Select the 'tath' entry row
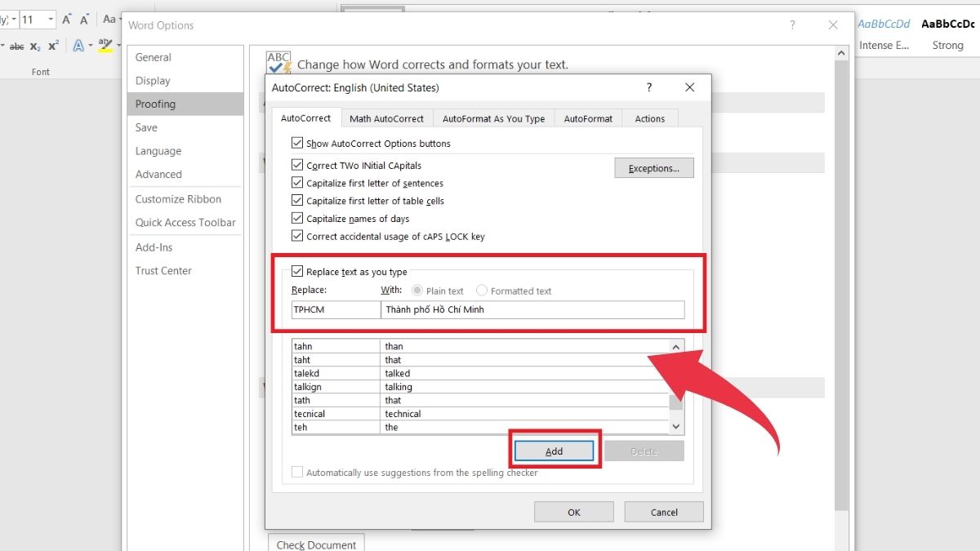This screenshot has width=980, height=551. 480,400
